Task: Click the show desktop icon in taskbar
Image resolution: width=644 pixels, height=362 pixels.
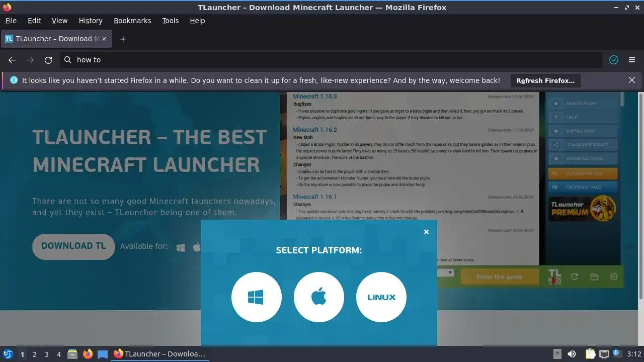Action: pyautogui.click(x=103, y=354)
